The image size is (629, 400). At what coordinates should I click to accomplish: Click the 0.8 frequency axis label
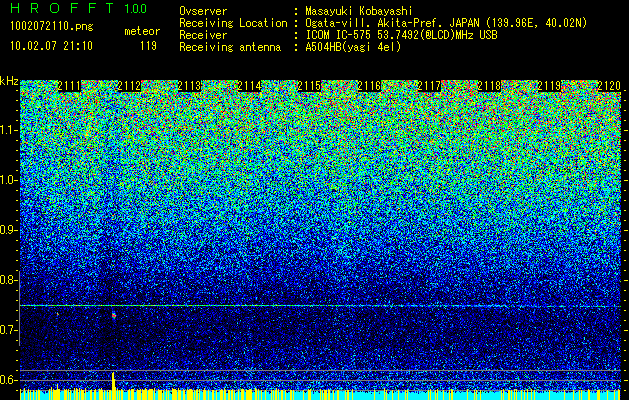pos(8,280)
